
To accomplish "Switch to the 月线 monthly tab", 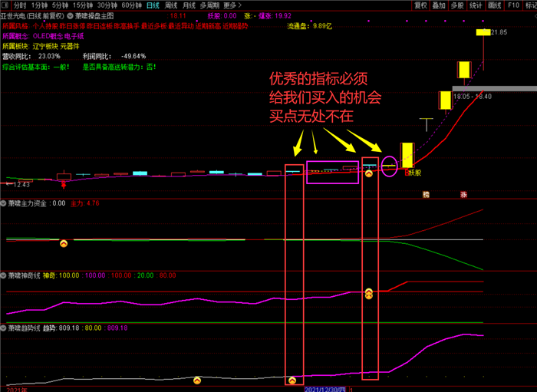I will click(x=189, y=5).
